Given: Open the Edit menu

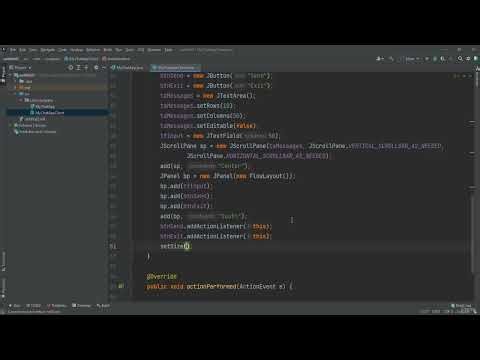Looking at the screenshot, I should pos(22,50).
